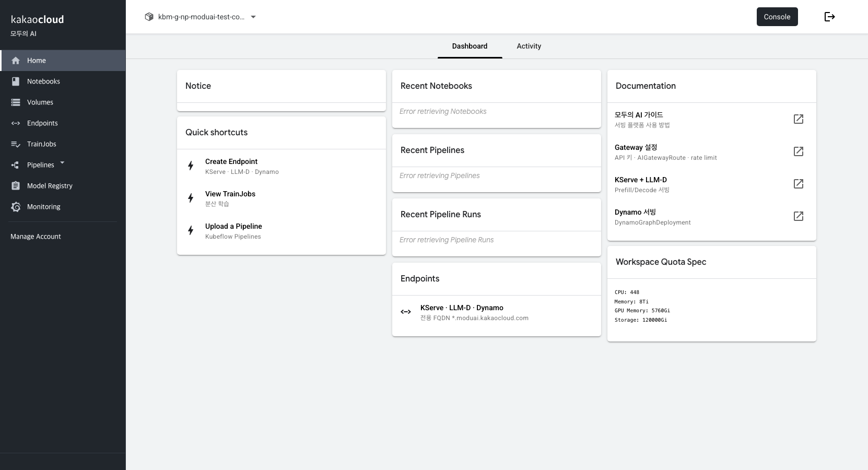868x470 pixels.
Task: Click the 'CPU: 448' quota line
Action: click(x=627, y=292)
